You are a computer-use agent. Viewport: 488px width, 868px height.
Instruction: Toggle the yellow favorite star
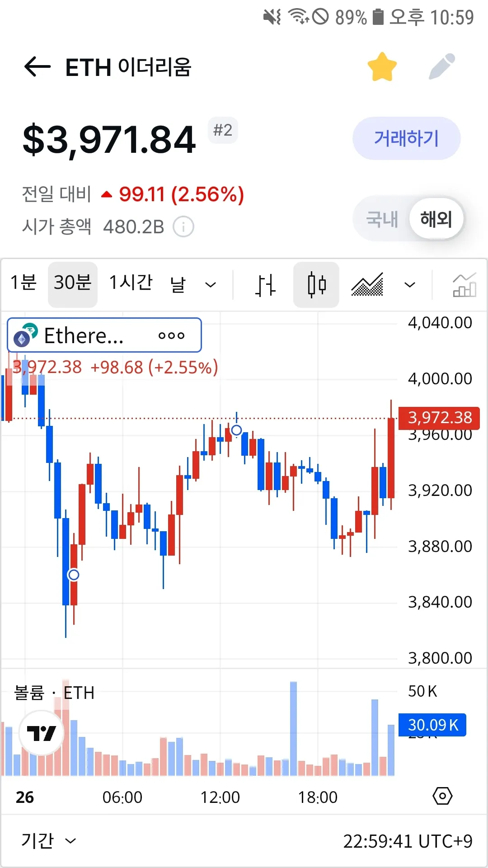coord(382,67)
